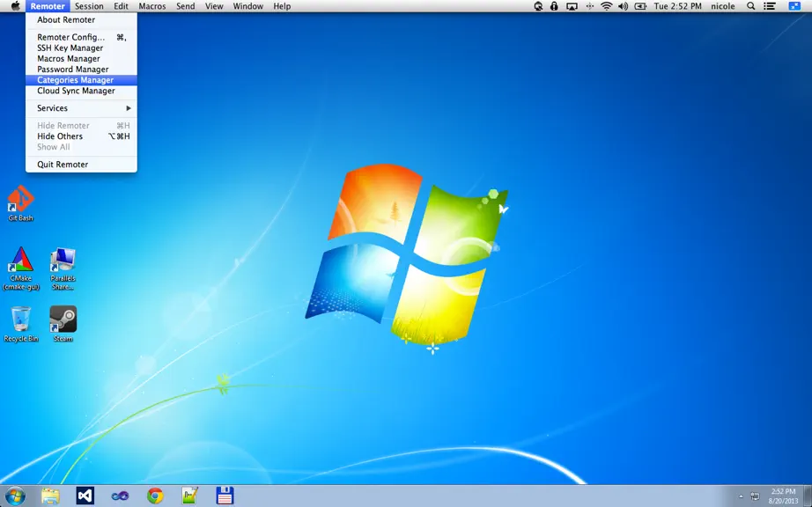
Task: Open Password Manager
Action: [81, 70]
